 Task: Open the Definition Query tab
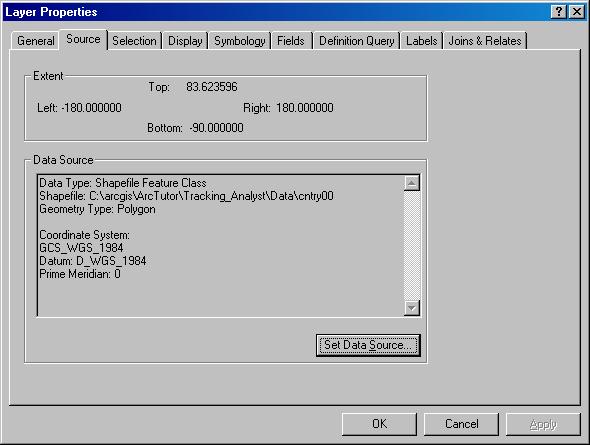pyautogui.click(x=356, y=41)
